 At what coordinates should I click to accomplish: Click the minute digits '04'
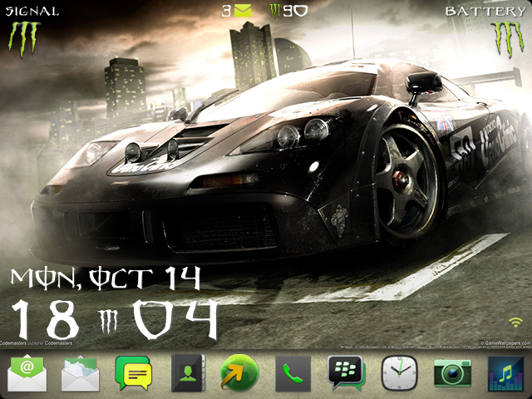175,319
